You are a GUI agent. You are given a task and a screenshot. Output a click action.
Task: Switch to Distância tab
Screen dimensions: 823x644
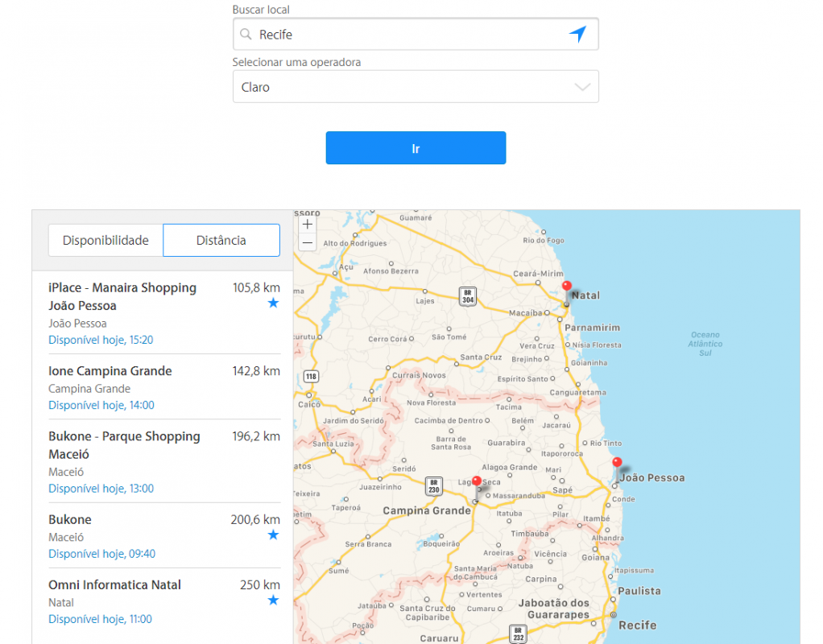click(x=221, y=241)
